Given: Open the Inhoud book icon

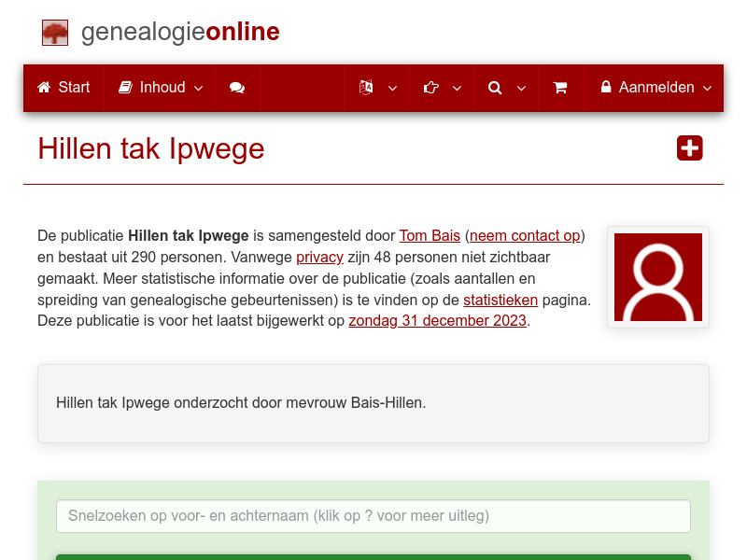Looking at the screenshot, I should [125, 88].
